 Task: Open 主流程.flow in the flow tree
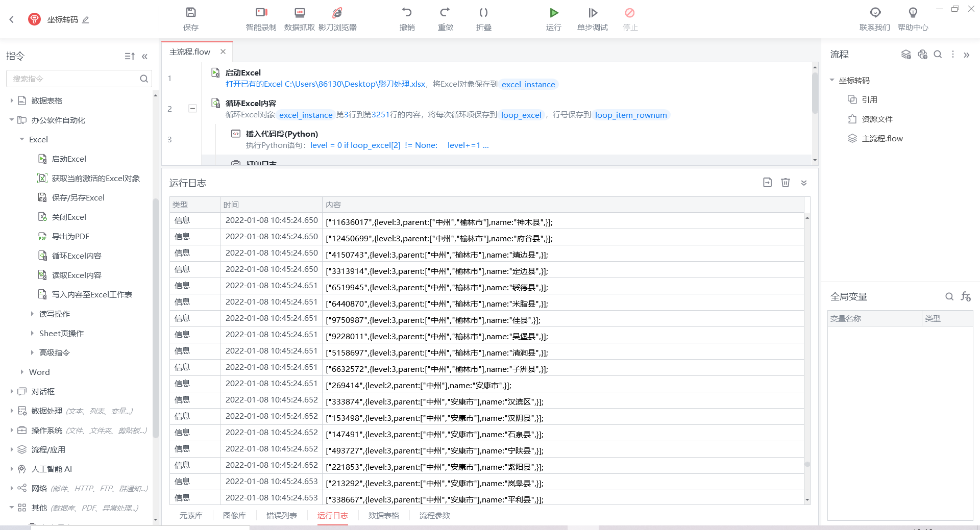tap(882, 138)
